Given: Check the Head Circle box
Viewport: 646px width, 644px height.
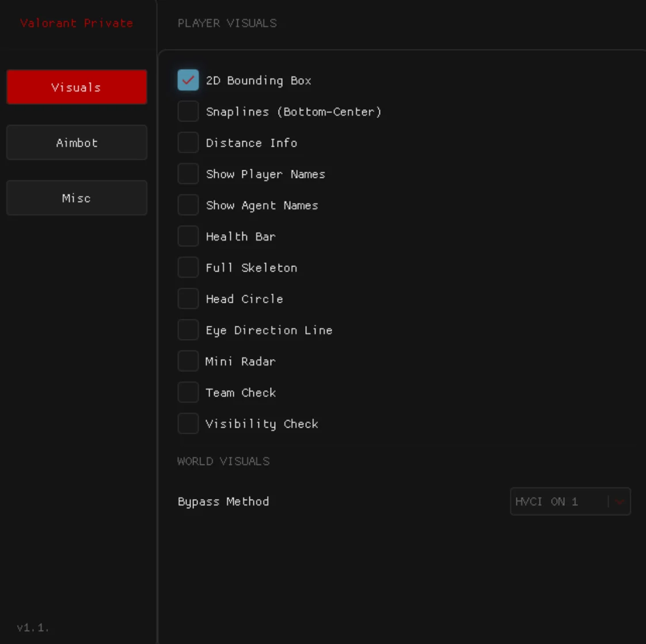Looking at the screenshot, I should 188,299.
